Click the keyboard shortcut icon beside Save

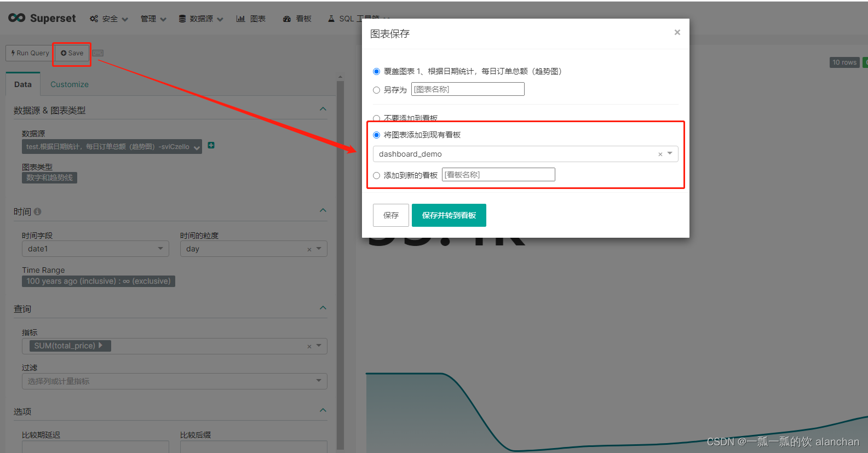coord(98,53)
